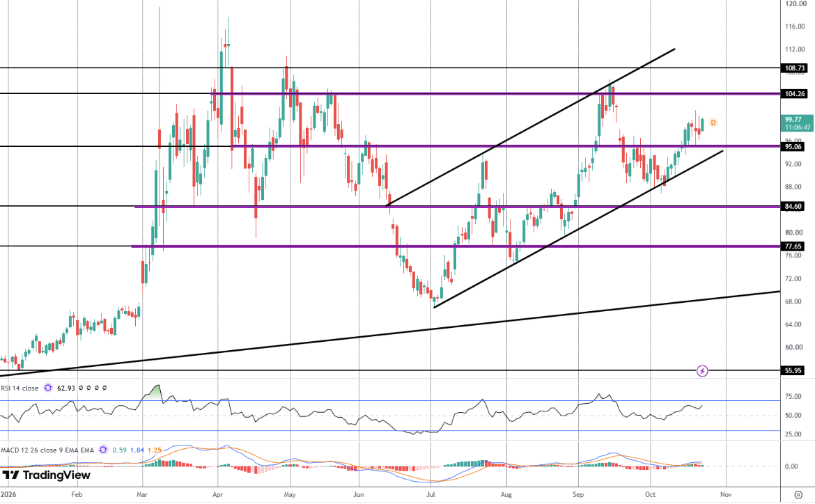The image size is (815, 504).
Task: Click the 0.00 level on MACD scale
Action: coord(791,466)
